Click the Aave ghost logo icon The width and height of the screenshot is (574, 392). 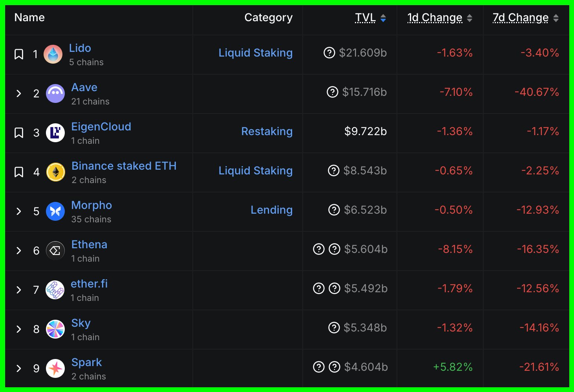pyautogui.click(x=55, y=93)
